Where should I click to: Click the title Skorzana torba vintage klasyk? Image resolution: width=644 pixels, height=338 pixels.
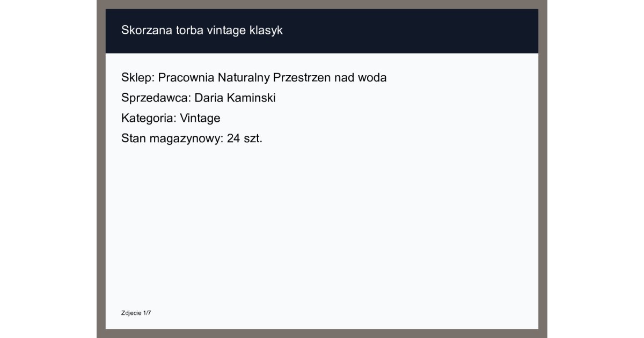click(x=202, y=31)
